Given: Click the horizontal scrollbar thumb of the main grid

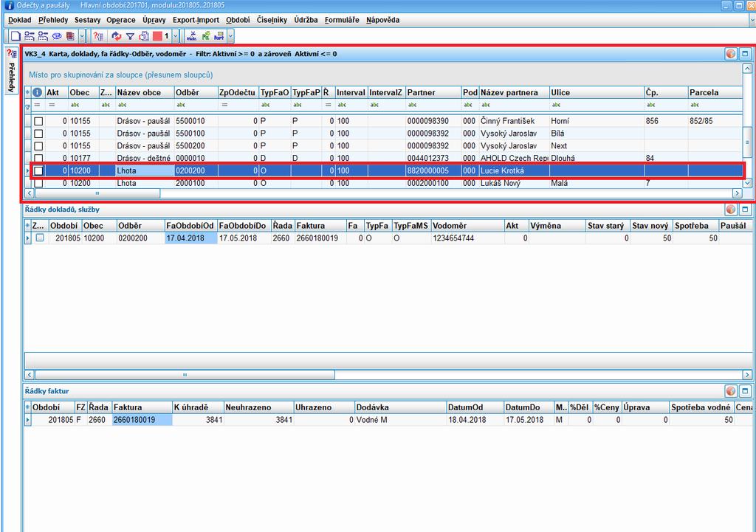Looking at the screenshot, I should click(x=97, y=193).
